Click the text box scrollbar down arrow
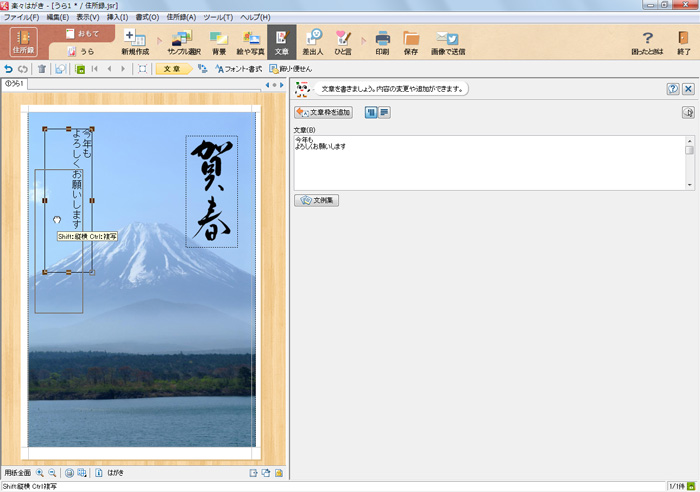The image size is (700, 492). tap(689, 185)
